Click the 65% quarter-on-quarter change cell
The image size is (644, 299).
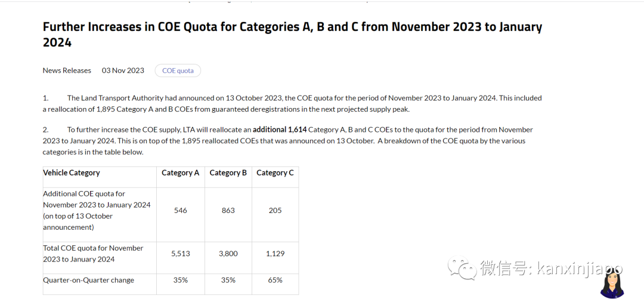(275, 280)
